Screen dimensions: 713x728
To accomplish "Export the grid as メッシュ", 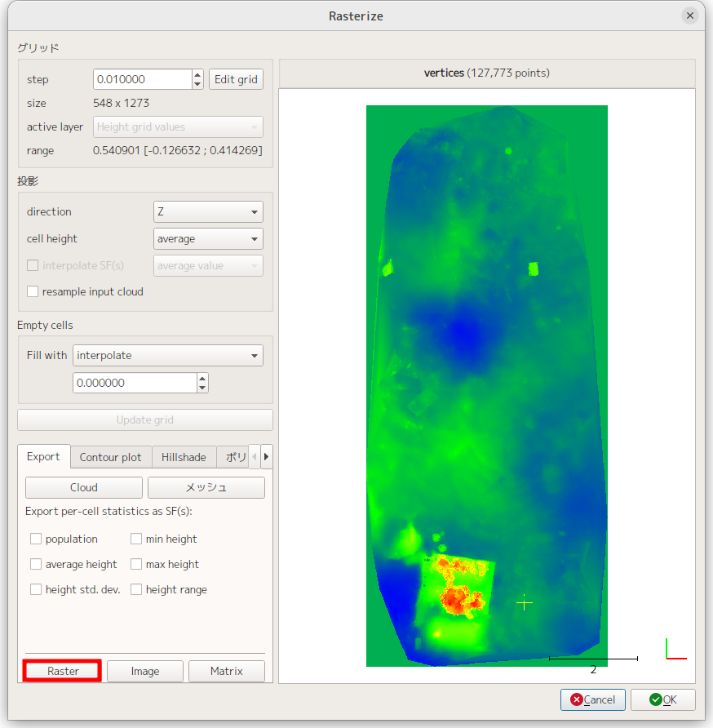I will pyautogui.click(x=206, y=487).
